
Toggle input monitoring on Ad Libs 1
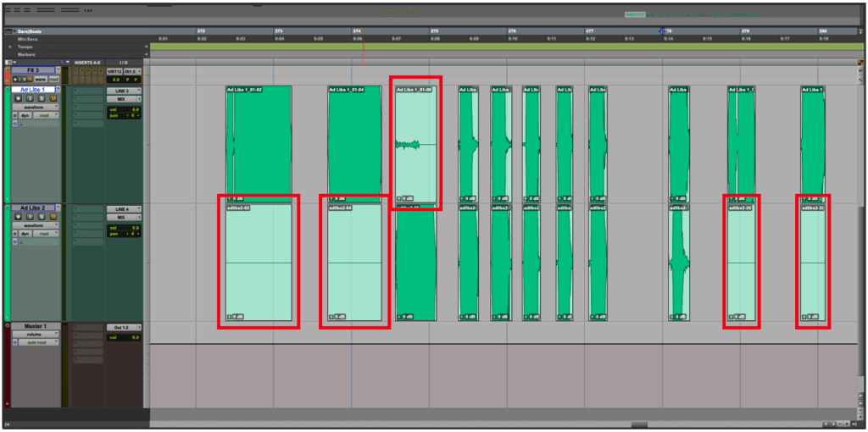click(x=30, y=98)
